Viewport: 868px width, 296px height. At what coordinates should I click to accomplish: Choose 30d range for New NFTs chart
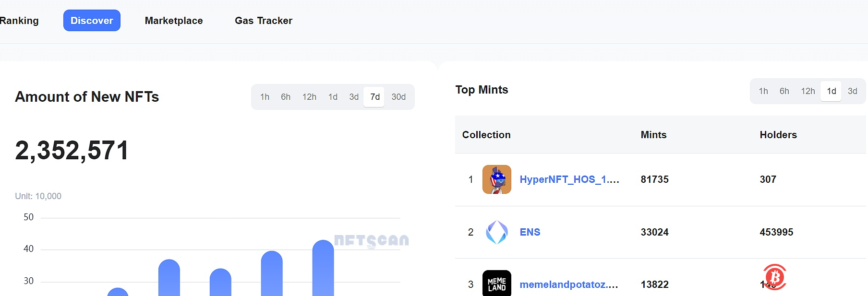[398, 97]
